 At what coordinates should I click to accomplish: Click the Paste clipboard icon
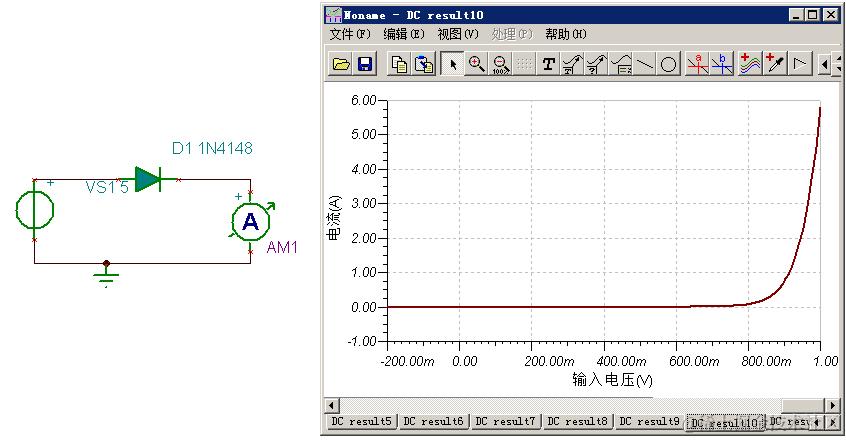tap(424, 64)
